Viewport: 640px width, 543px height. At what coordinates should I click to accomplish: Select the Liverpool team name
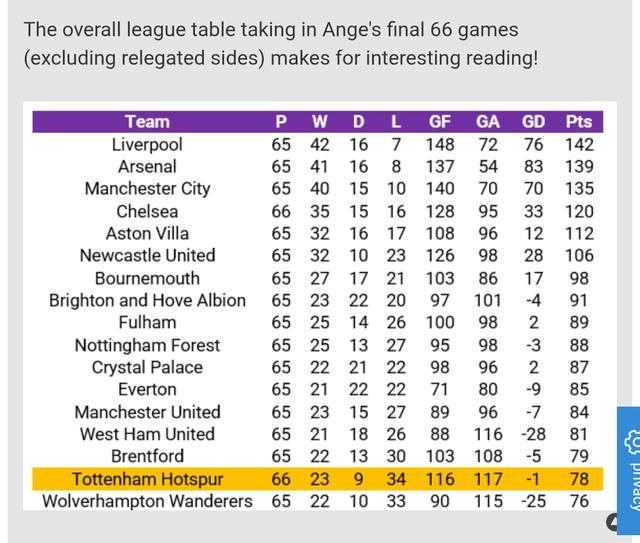click(x=147, y=145)
